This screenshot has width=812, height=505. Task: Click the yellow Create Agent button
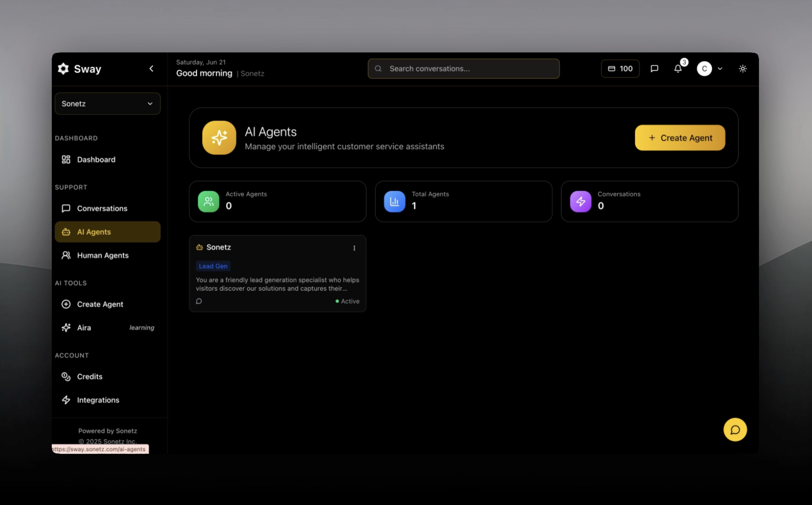[680, 138]
